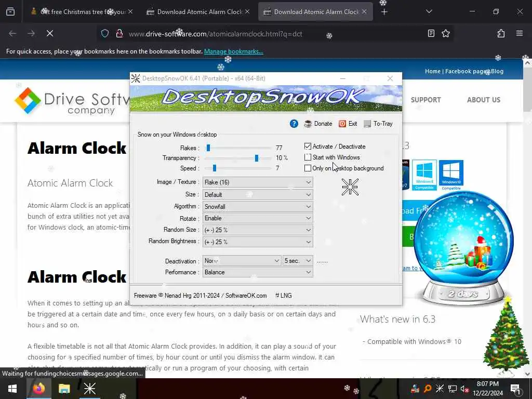The image size is (532, 399).
Task: Open the Random Size dropdown
Action: [258, 230]
